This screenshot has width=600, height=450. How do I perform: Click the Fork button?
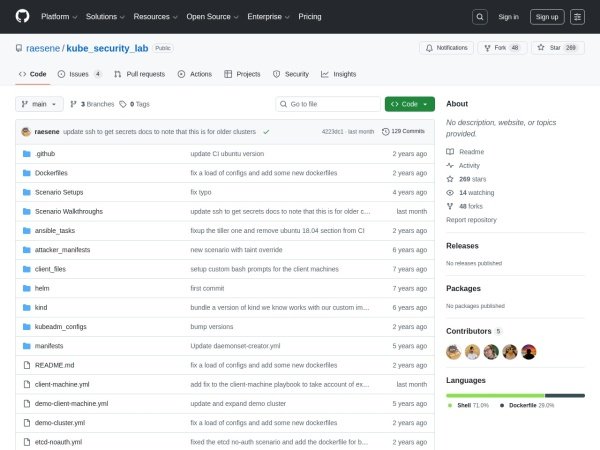502,48
